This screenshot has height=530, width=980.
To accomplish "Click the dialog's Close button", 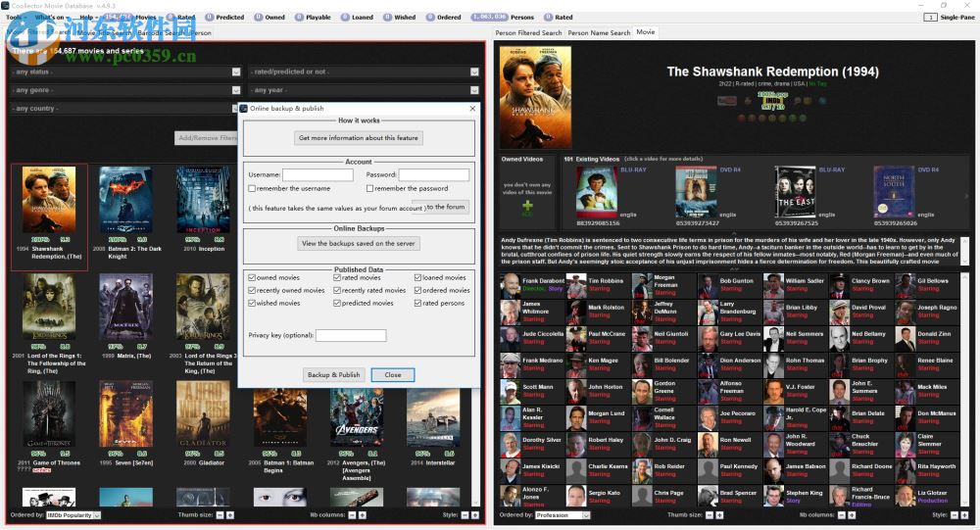I will 393,374.
